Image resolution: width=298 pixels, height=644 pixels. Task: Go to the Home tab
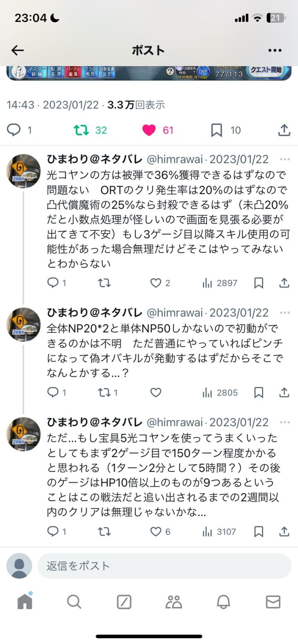click(x=25, y=602)
